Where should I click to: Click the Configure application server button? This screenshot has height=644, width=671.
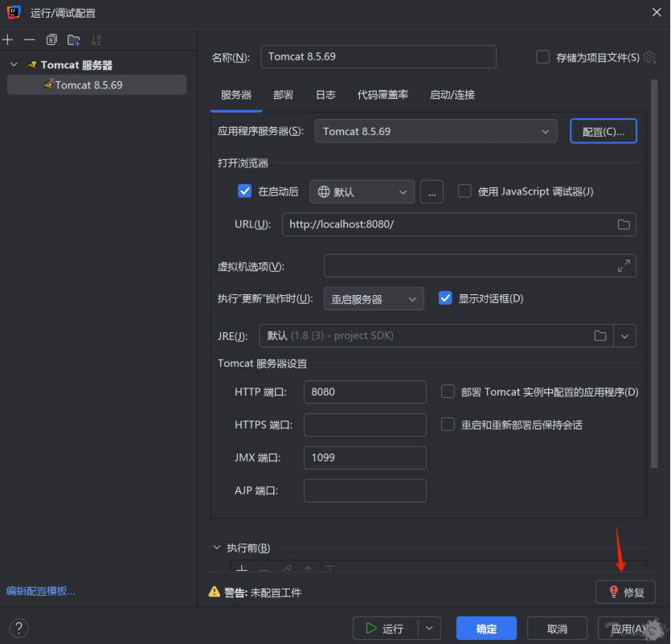[603, 131]
